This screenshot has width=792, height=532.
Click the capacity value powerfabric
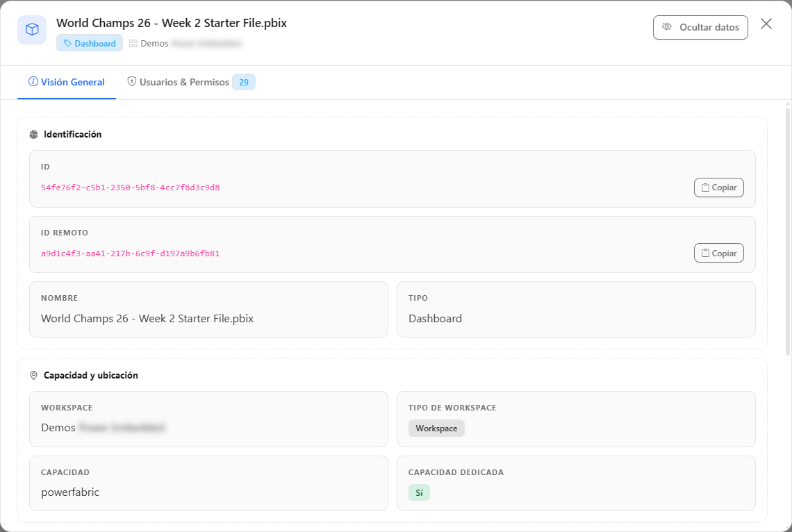[70, 492]
